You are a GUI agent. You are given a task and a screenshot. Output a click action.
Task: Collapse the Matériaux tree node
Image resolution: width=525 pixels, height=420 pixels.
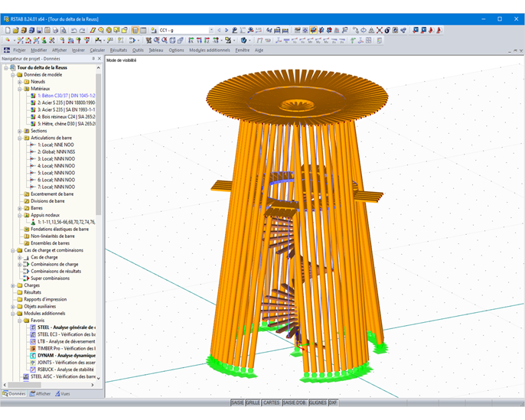20,89
